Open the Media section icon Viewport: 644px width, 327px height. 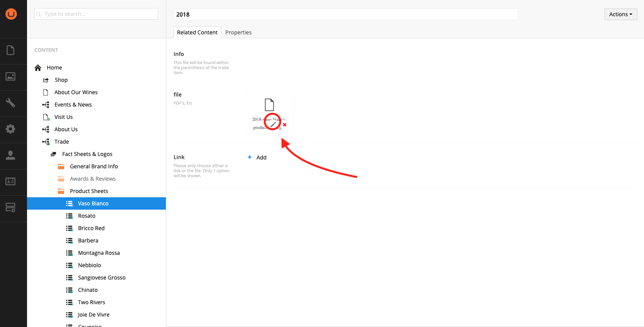10,76
